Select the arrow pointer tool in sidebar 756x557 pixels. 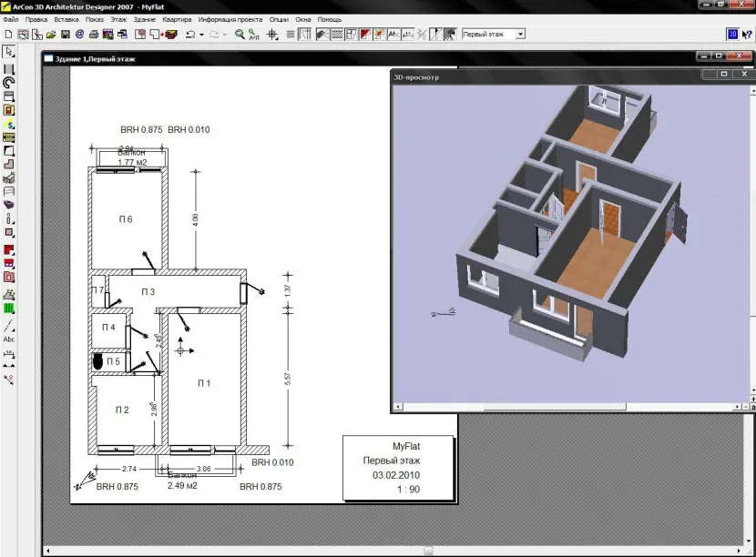tap(9, 52)
